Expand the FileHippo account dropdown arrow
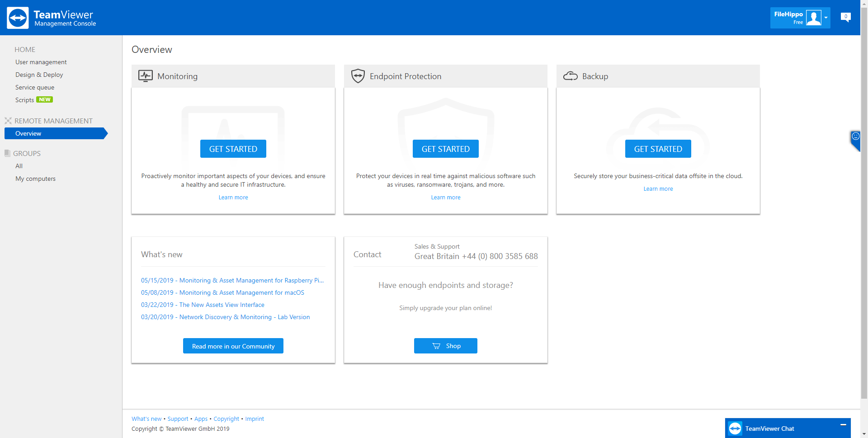868x438 pixels. click(x=826, y=18)
